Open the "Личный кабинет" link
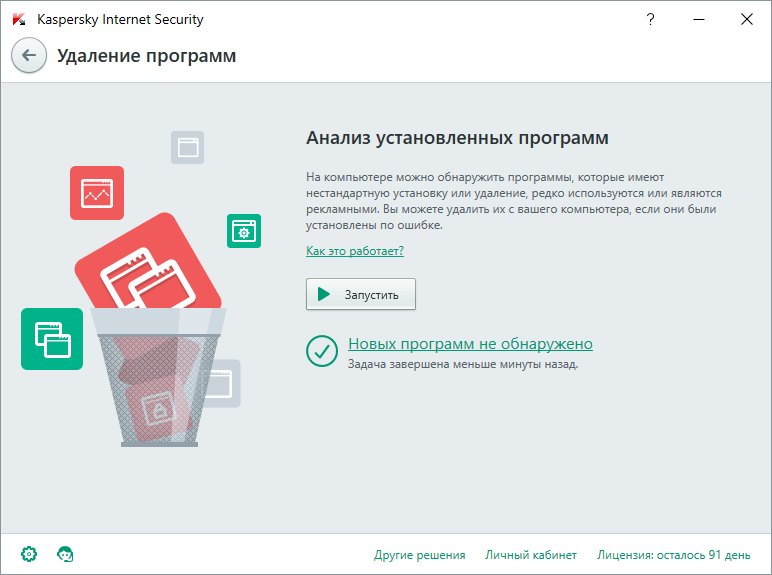Screen dimensions: 772x575 click(x=531, y=555)
